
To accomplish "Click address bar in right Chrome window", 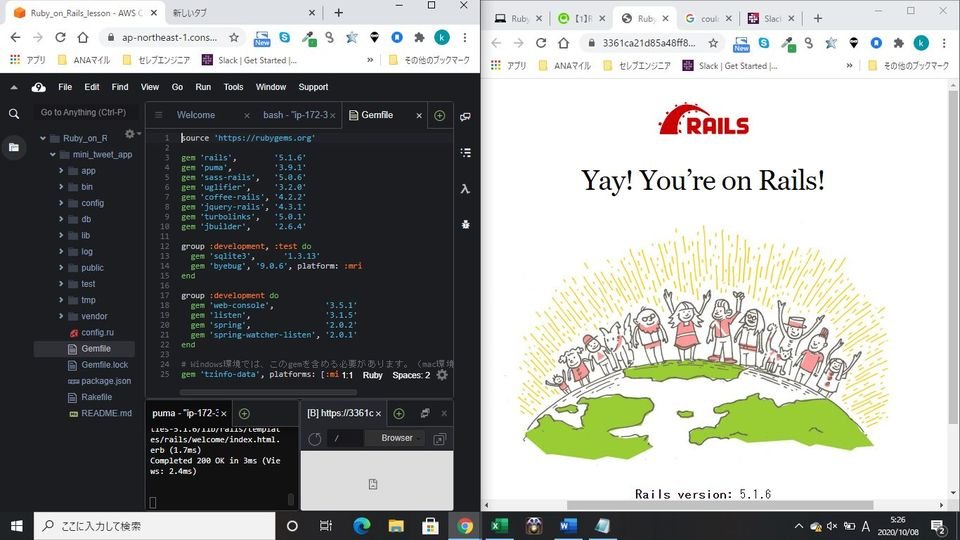I will pyautogui.click(x=651, y=43).
